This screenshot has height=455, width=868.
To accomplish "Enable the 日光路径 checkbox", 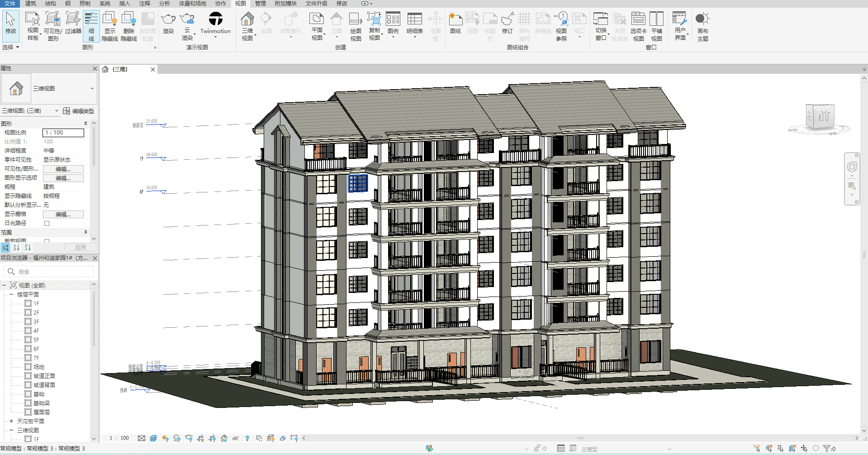I will click(47, 223).
